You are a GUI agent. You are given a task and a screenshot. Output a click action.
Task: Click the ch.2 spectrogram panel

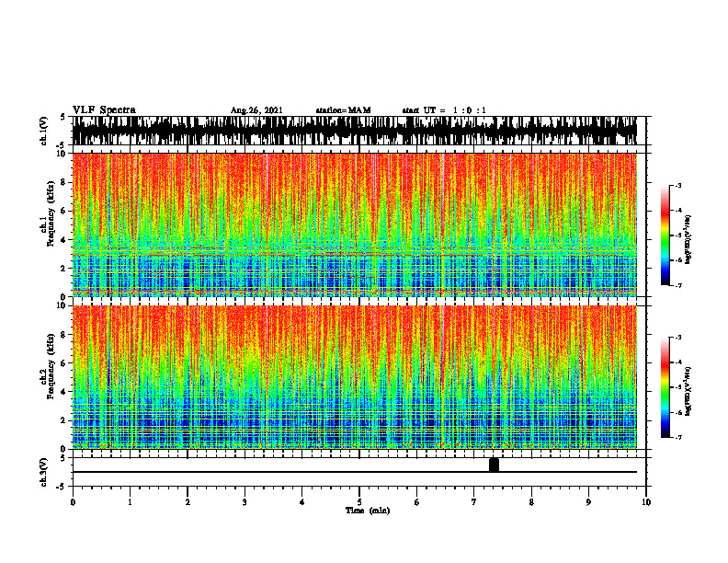[354, 377]
